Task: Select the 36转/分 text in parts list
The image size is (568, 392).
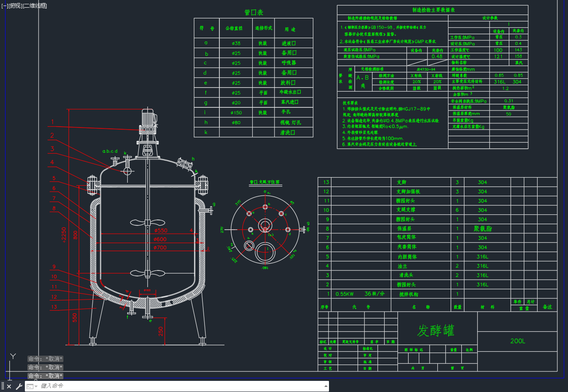Action: click(374, 294)
